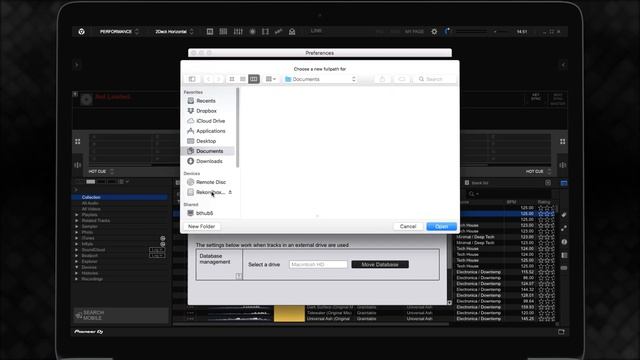Select Desktop in Favorites sidebar
The width and height of the screenshot is (640, 360).
(x=209, y=141)
